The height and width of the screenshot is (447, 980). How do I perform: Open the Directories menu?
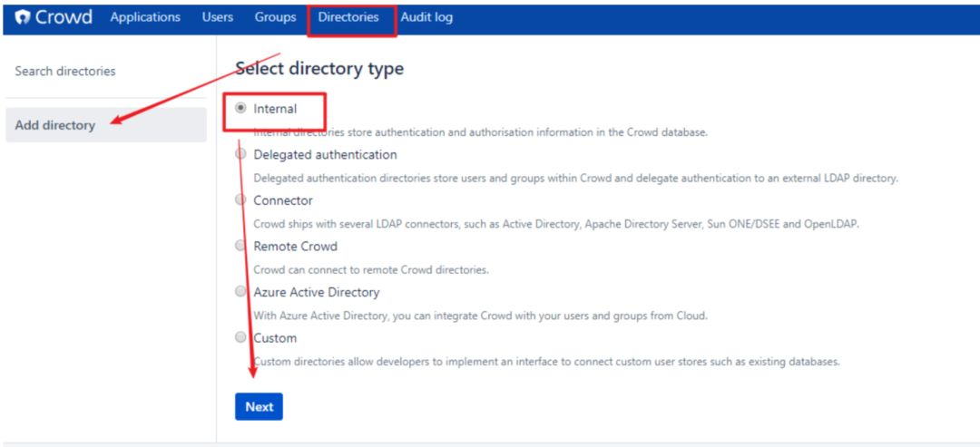coord(348,17)
